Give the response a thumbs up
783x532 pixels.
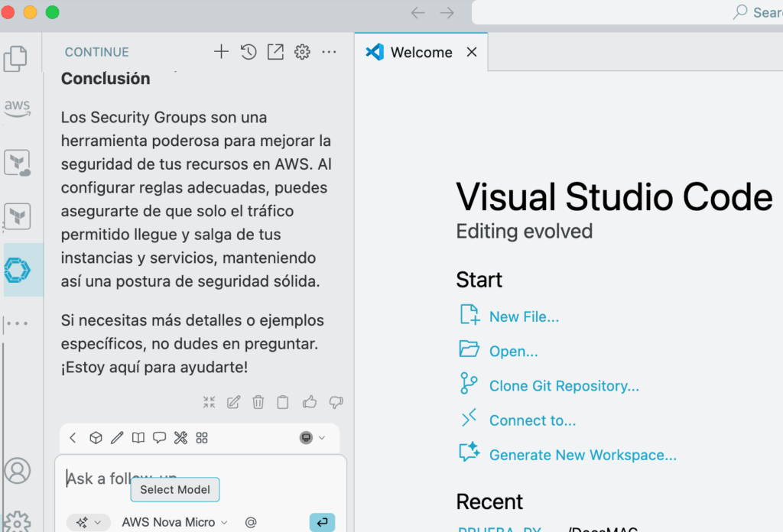tap(310, 402)
